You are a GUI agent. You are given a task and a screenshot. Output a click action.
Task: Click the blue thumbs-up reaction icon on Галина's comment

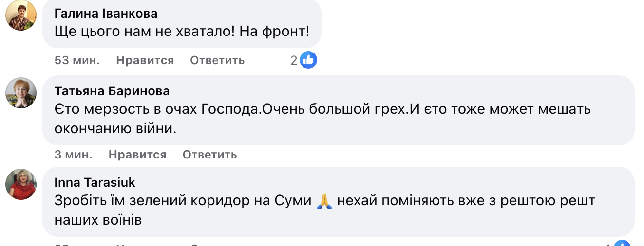click(308, 60)
